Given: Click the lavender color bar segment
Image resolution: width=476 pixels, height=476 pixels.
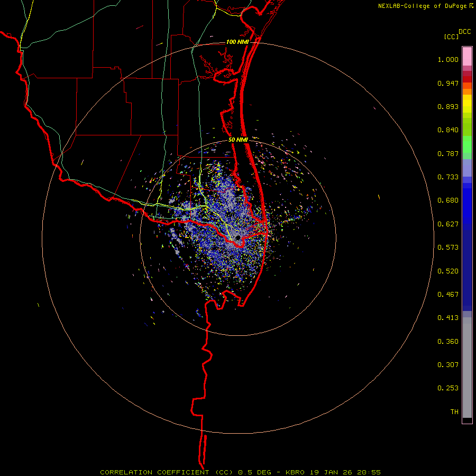Looking at the screenshot, I should [x=467, y=168].
